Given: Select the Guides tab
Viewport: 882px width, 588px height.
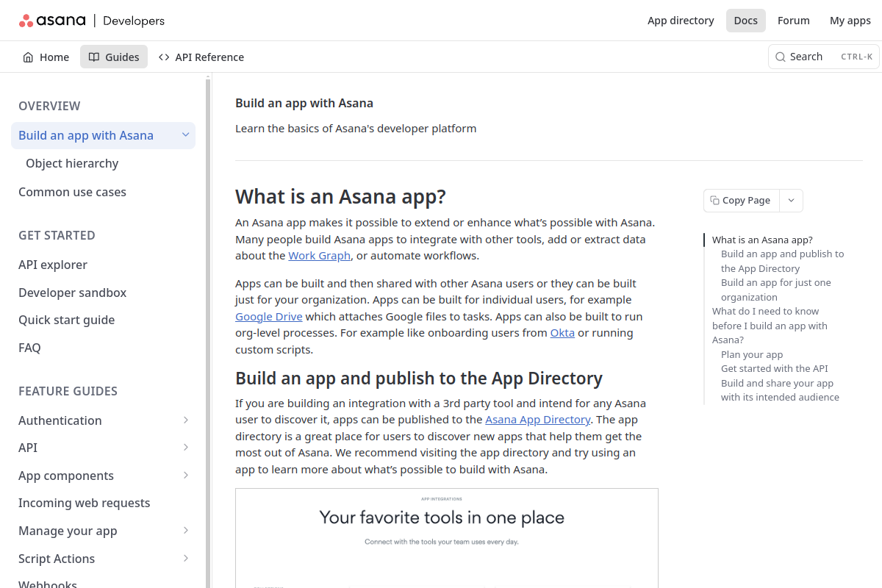Looking at the screenshot, I should click(x=114, y=57).
